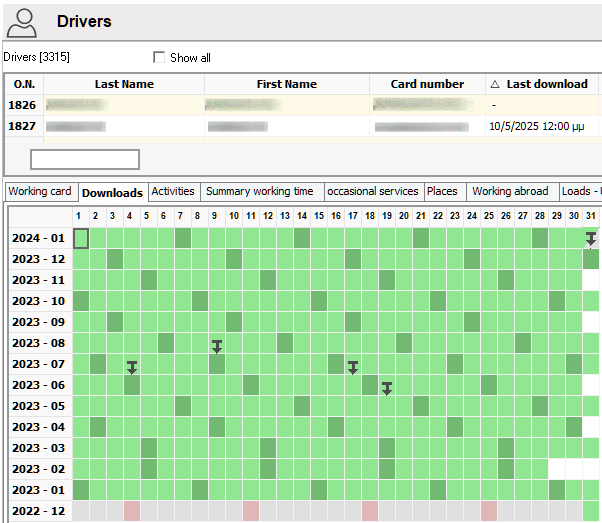The image size is (602, 523).
Task: Click the 2023 - 08 row label
Action: (x=38, y=343)
